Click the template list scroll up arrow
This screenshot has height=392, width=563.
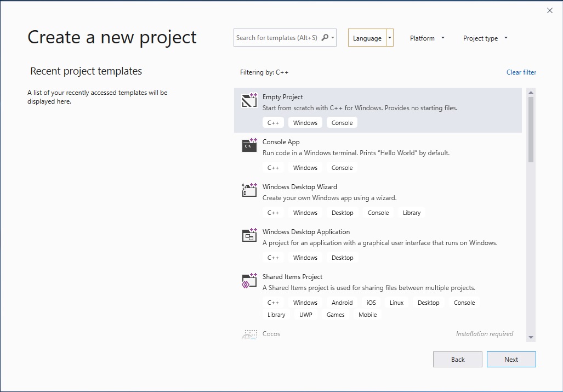pyautogui.click(x=531, y=93)
